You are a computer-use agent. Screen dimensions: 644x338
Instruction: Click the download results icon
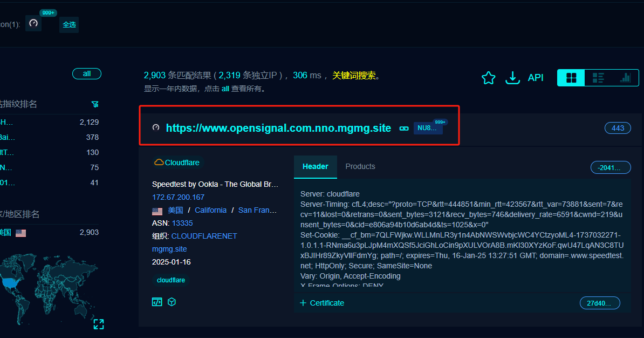point(512,78)
